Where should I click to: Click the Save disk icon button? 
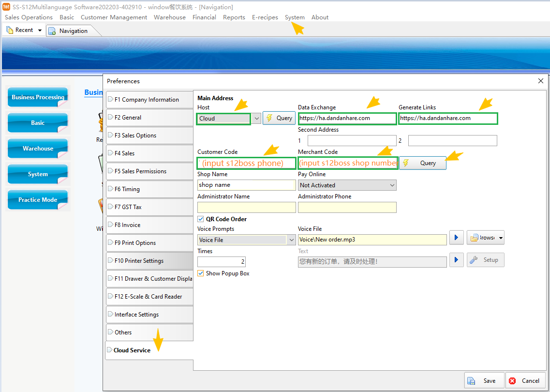[x=484, y=381]
